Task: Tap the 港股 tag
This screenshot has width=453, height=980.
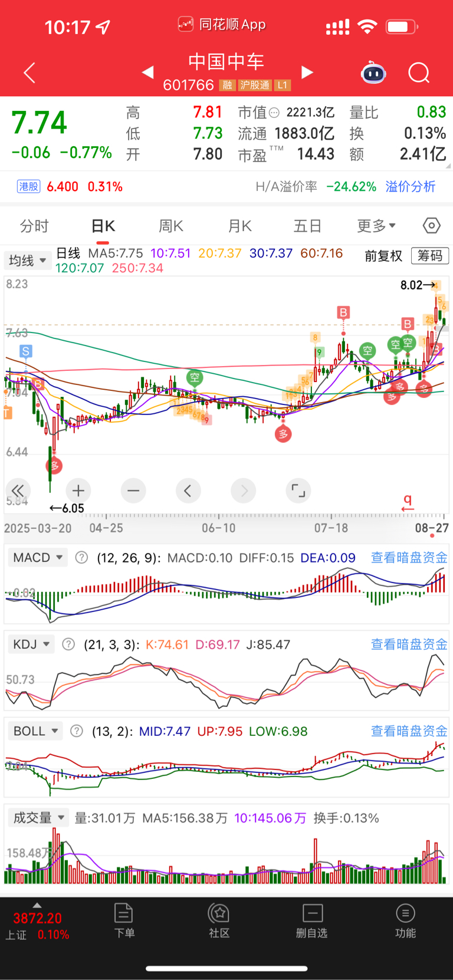Action: 28,186
